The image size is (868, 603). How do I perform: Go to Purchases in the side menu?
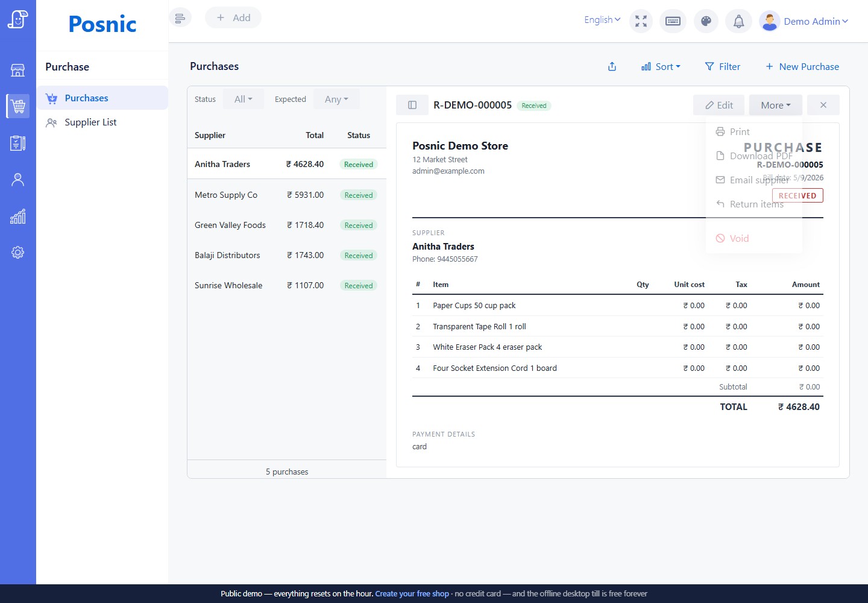pyautogui.click(x=102, y=98)
